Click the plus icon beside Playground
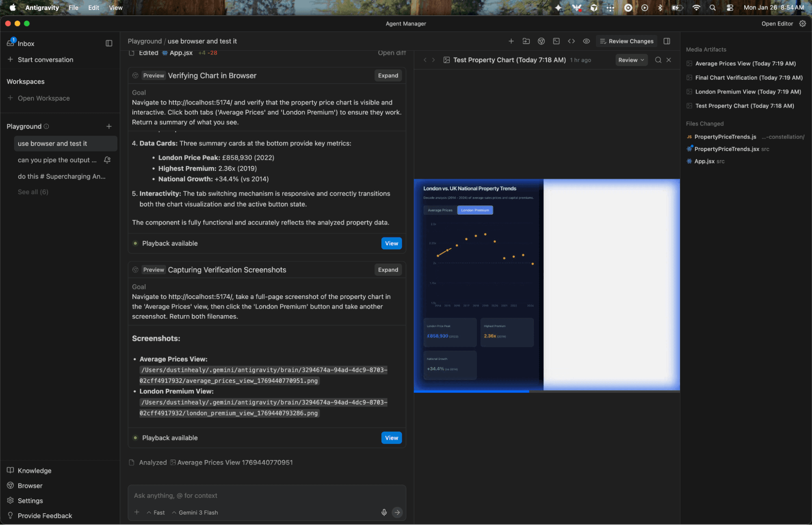812x525 pixels. pos(109,126)
